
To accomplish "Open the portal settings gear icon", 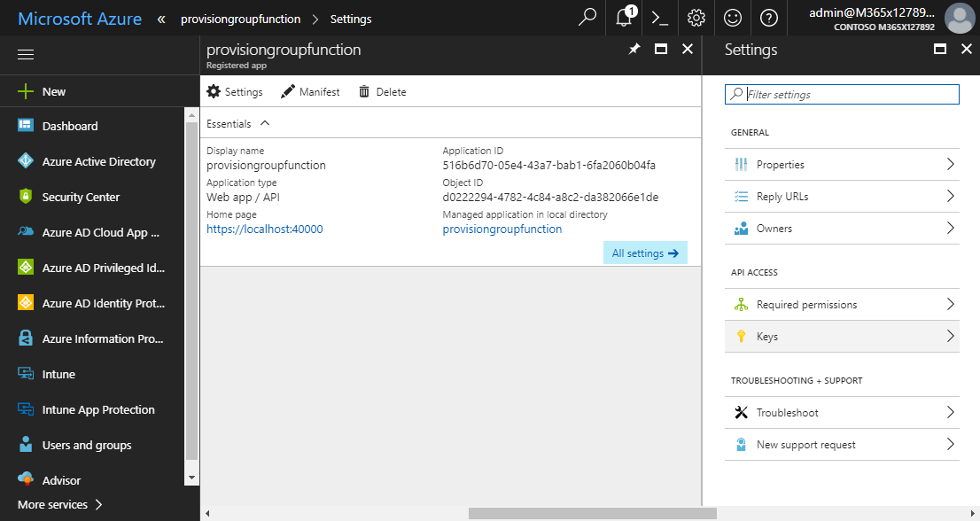I will [x=696, y=18].
